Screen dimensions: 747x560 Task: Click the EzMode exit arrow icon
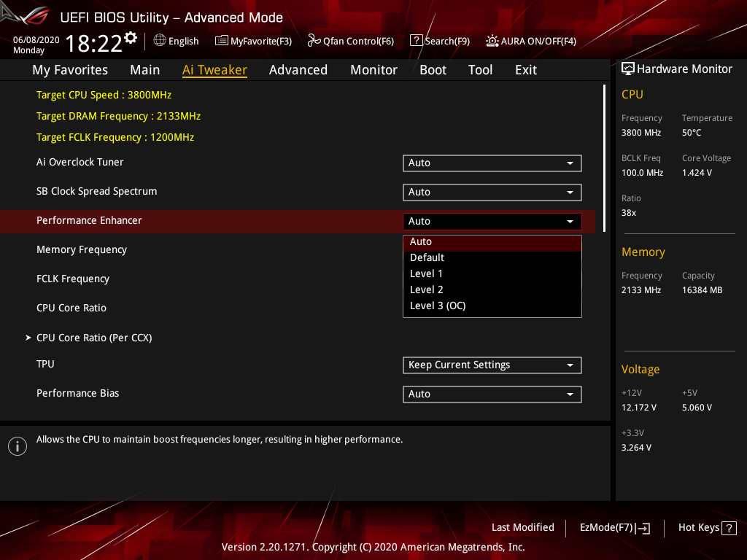pos(643,528)
